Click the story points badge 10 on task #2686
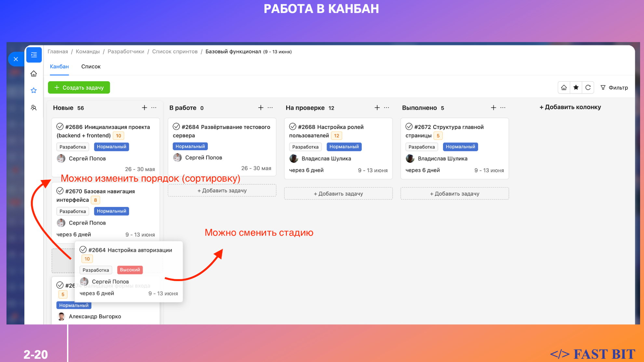 pos(119,136)
